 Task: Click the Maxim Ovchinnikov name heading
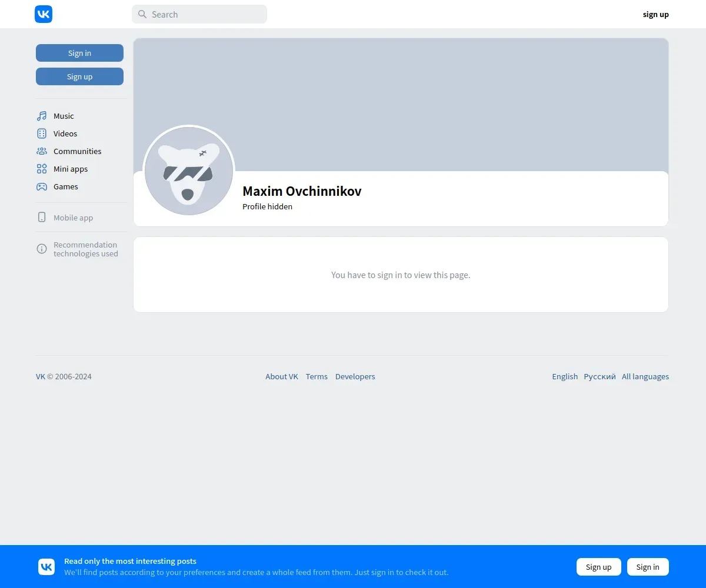pyautogui.click(x=302, y=191)
